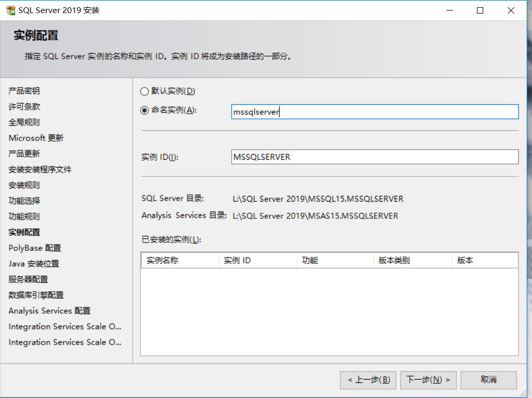Viewport: 532px width, 398px height.
Task: Click the 产品密钥 step in sidebar
Action: coord(24,91)
